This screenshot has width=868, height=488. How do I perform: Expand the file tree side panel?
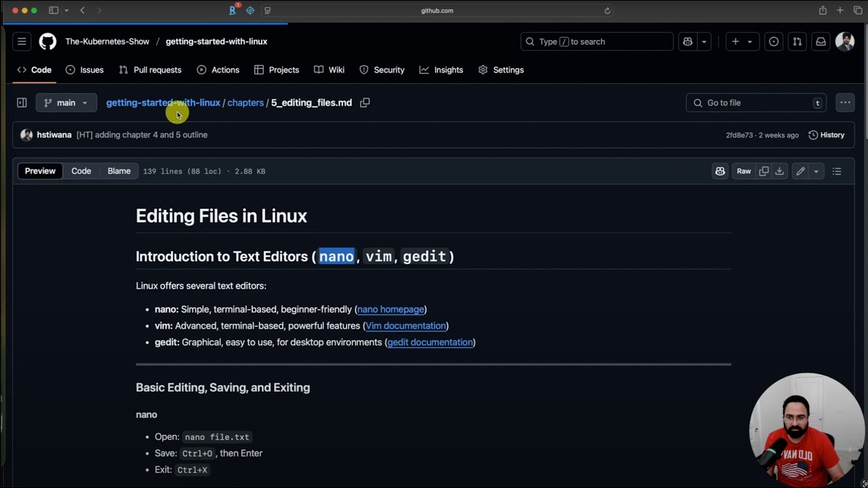(x=22, y=103)
